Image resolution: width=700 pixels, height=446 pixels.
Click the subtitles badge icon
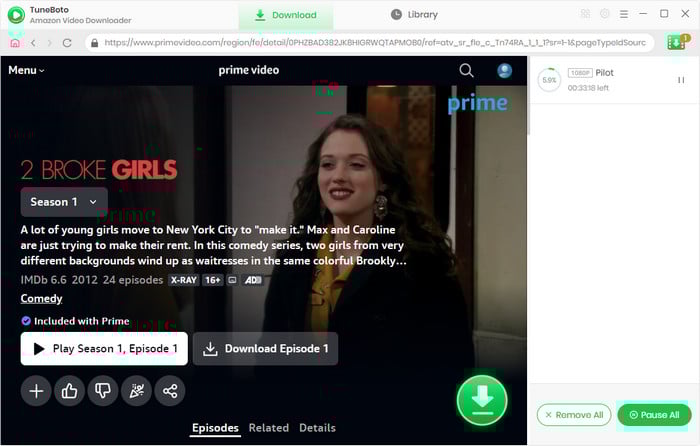click(x=232, y=280)
